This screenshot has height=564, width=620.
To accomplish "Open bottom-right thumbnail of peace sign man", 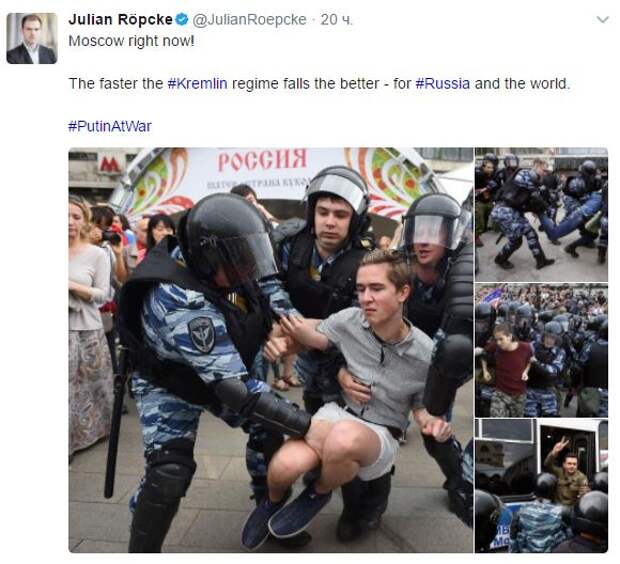I will pyautogui.click(x=541, y=486).
